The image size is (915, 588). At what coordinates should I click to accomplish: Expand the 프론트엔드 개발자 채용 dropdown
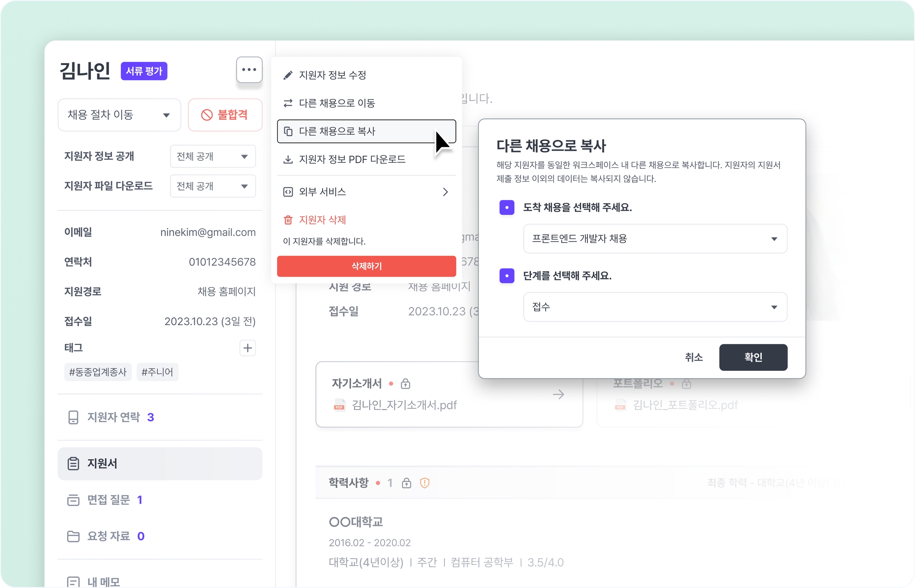pyautogui.click(x=655, y=239)
